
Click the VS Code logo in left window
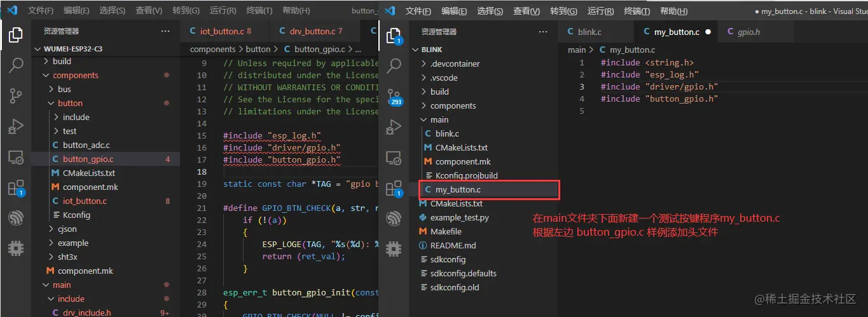pos(11,10)
